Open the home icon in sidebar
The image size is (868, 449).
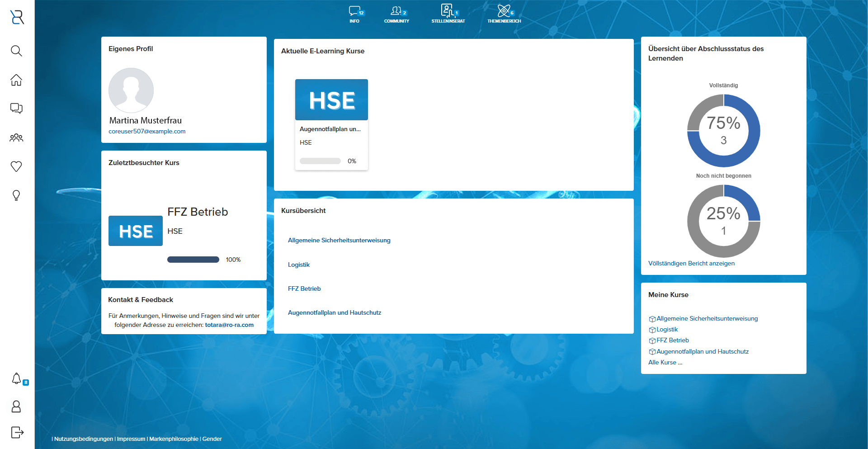point(16,80)
